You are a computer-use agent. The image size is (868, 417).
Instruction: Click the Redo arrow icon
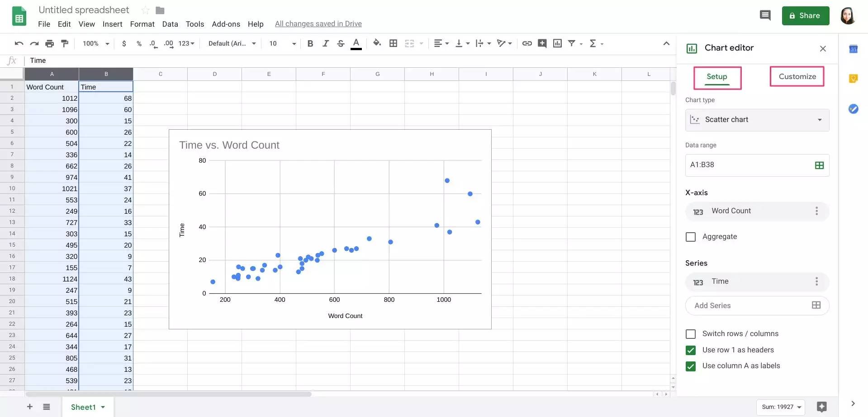coord(34,43)
